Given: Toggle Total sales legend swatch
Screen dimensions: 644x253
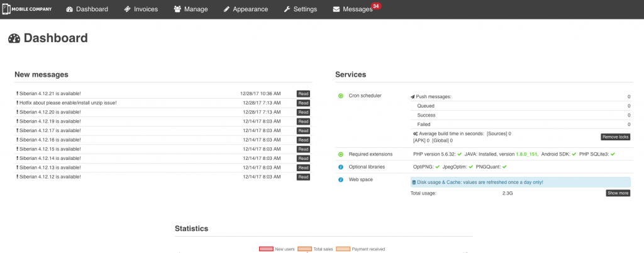Looking at the screenshot, I should pos(304,249).
